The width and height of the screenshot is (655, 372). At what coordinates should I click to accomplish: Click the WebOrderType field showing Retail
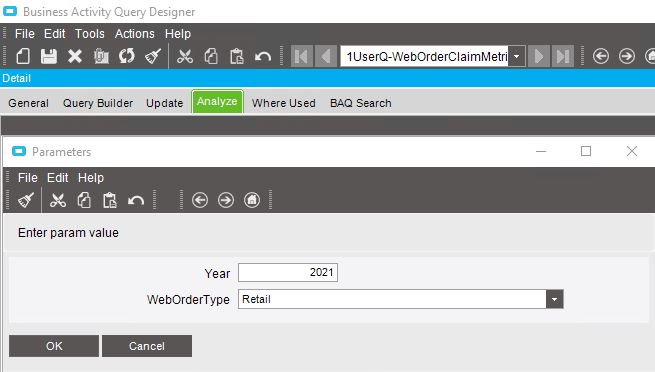click(x=392, y=299)
